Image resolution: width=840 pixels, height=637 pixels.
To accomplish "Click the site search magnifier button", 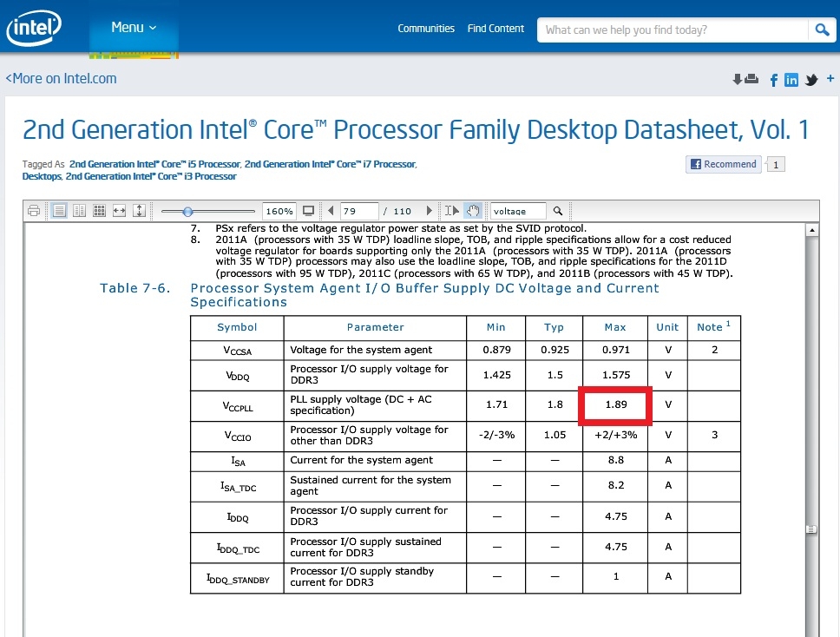I will (x=822, y=30).
